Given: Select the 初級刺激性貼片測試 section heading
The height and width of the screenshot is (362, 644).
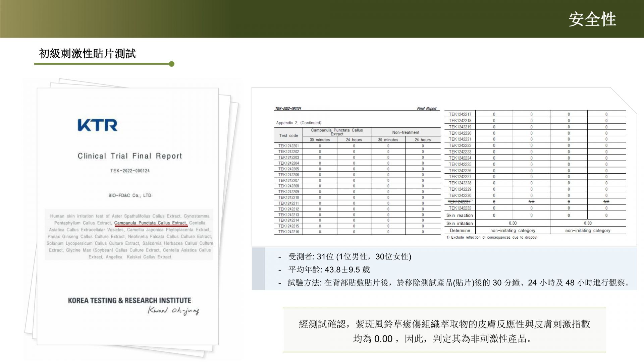Looking at the screenshot, I should click(x=87, y=54).
